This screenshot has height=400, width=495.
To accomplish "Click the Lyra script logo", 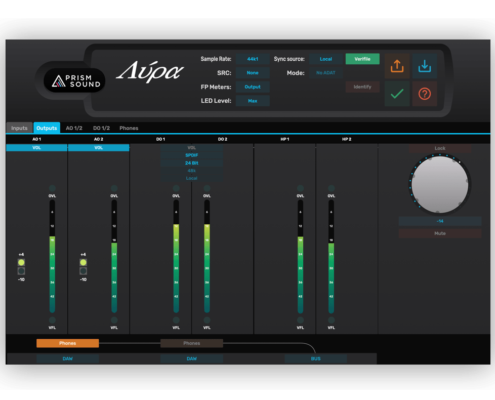I will [150, 72].
